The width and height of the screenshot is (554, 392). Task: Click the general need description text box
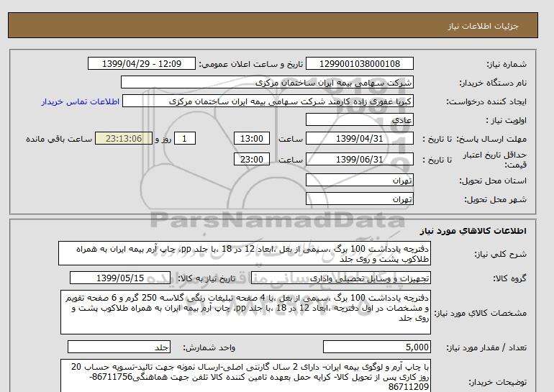245,253
